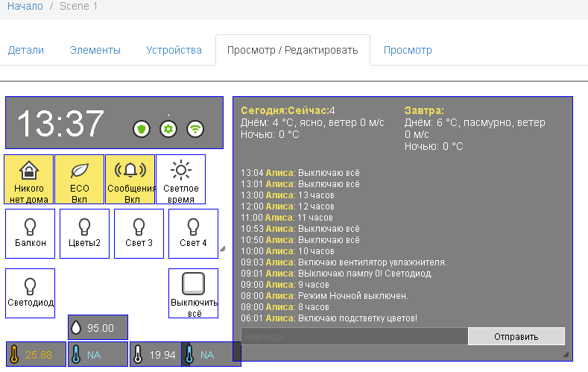
Task: Switch on the Балкон light
Action: [30, 233]
